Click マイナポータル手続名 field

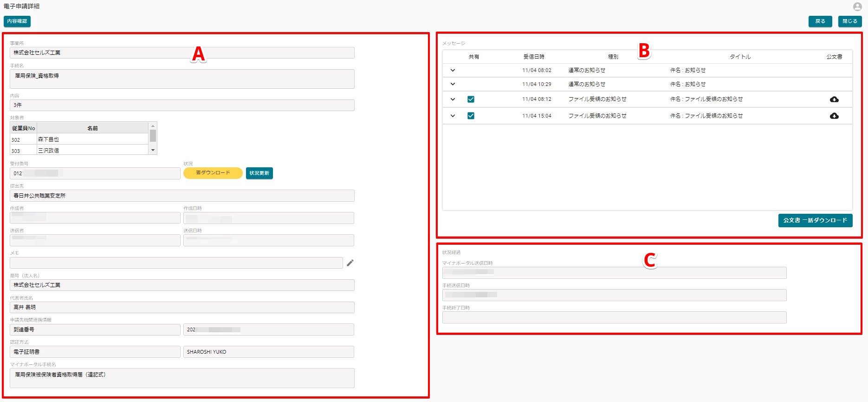pos(182,378)
